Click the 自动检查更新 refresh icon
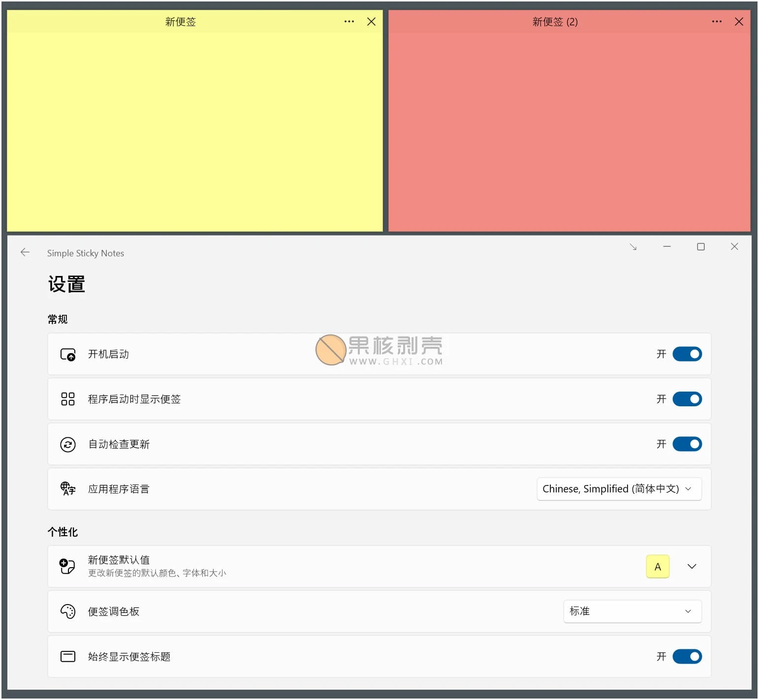Screen dimensions: 759x700 pos(68,445)
